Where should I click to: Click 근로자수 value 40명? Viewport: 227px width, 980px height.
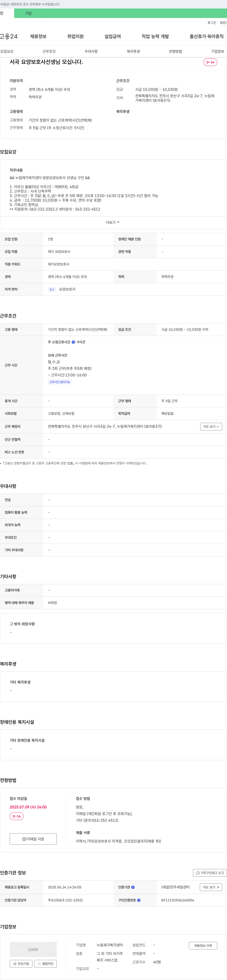157,962
